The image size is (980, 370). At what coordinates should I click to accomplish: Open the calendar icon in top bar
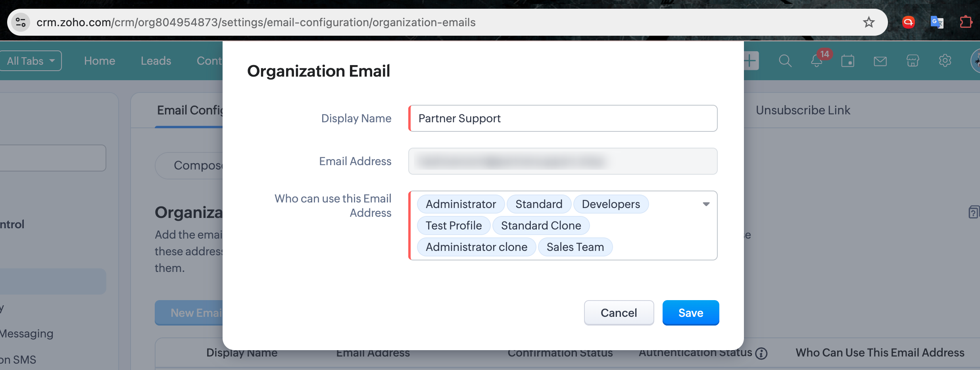pyautogui.click(x=848, y=61)
